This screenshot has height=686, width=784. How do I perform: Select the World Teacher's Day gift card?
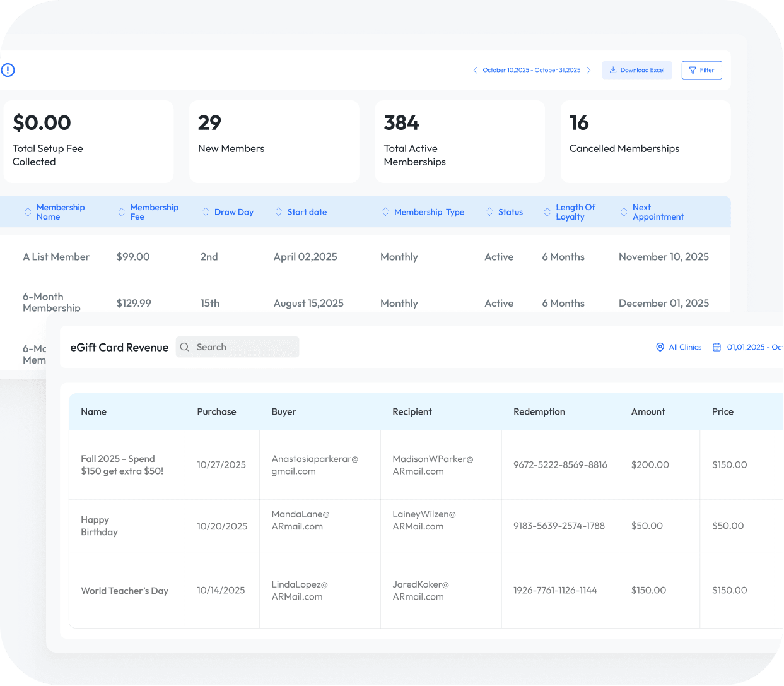click(125, 591)
